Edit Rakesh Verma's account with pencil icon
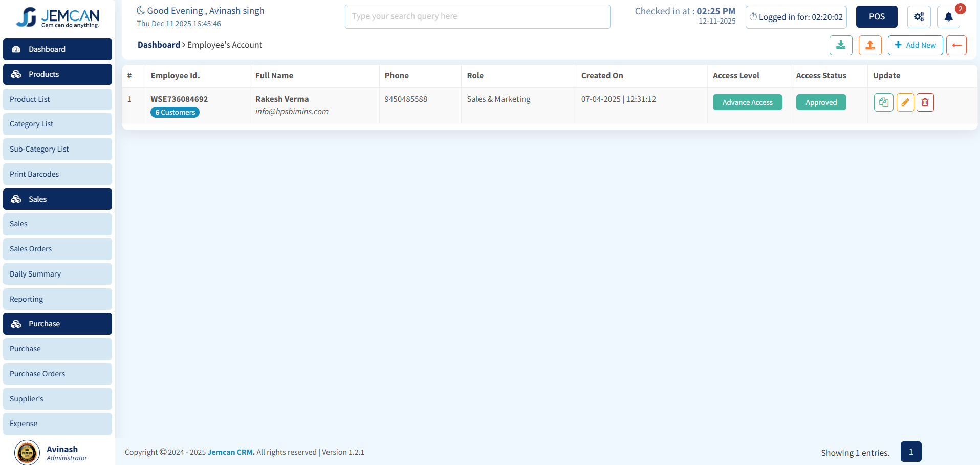This screenshot has width=980, height=465. point(905,102)
